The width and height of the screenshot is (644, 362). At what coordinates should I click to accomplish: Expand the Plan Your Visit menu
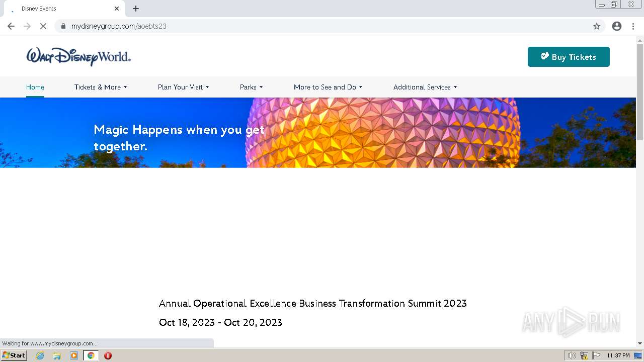point(183,87)
